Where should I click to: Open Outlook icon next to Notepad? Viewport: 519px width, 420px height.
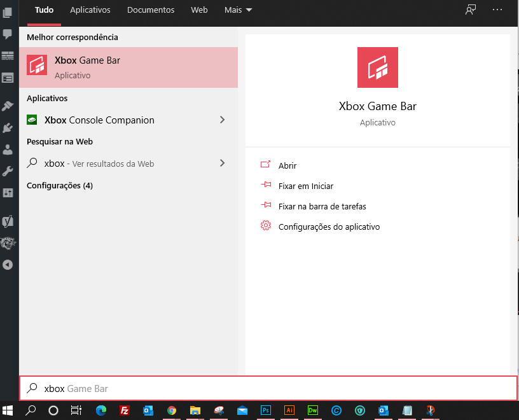pyautogui.click(x=384, y=410)
